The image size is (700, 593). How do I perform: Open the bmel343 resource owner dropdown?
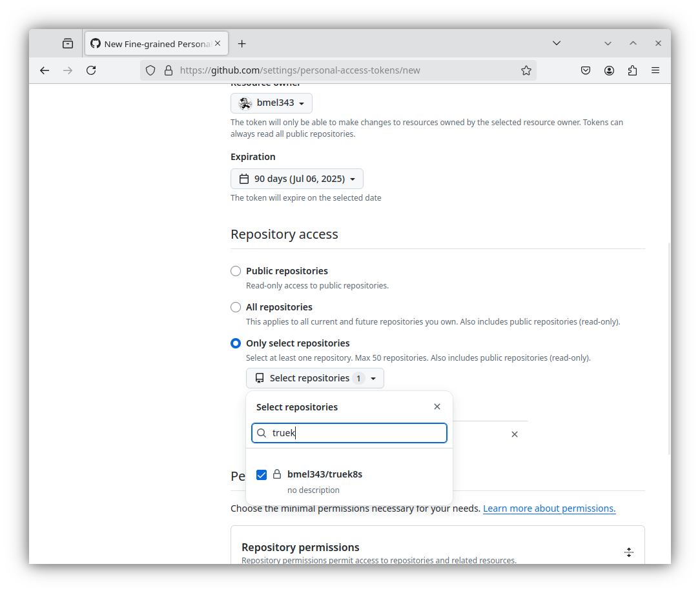pyautogui.click(x=271, y=103)
